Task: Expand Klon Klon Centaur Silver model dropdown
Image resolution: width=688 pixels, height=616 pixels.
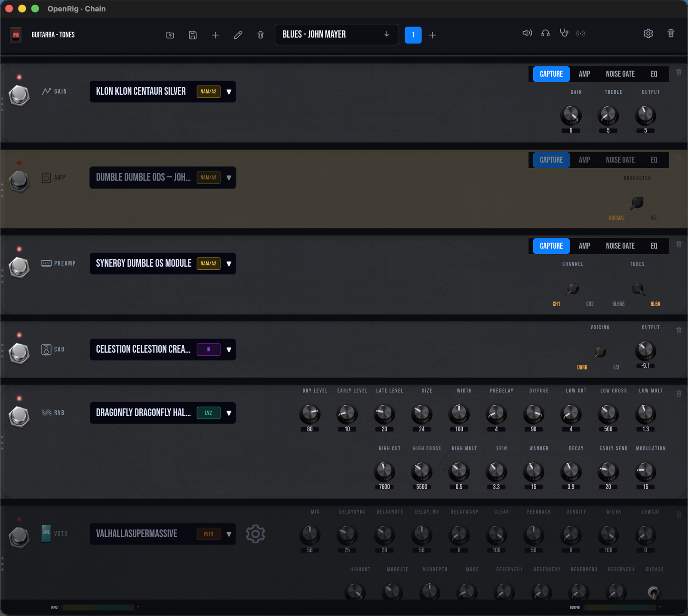Action: click(x=229, y=92)
